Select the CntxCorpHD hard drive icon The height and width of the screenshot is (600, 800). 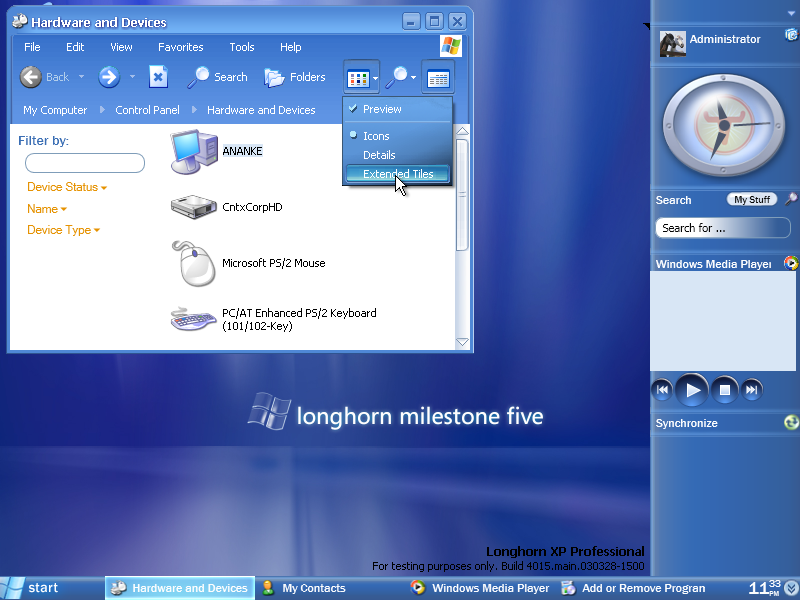193,207
